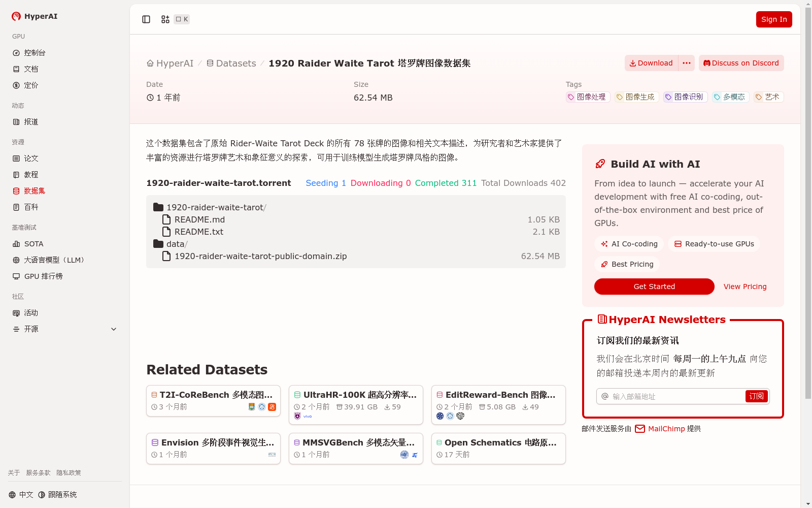812x508 pixels.
Task: Click the page vertical scrollbar
Action: point(808,203)
